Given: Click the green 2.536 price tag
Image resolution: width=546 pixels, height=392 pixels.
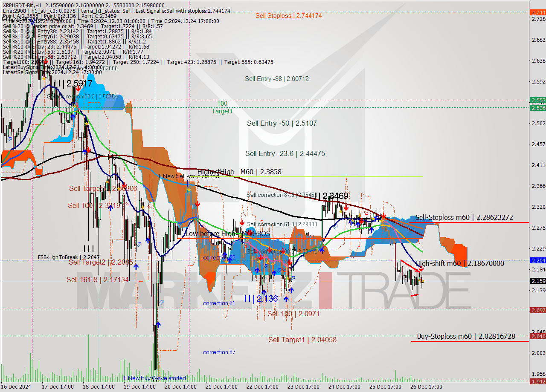Looking at the screenshot, I should (x=537, y=108).
